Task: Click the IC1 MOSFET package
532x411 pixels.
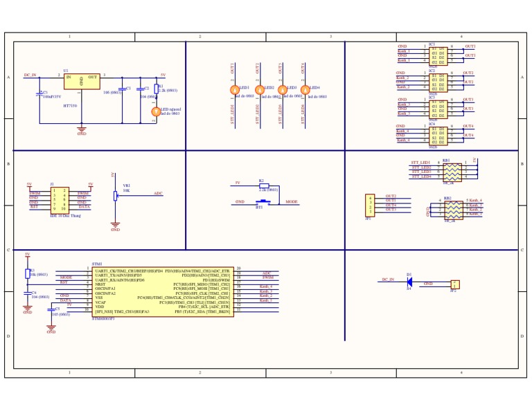Action: click(438, 56)
